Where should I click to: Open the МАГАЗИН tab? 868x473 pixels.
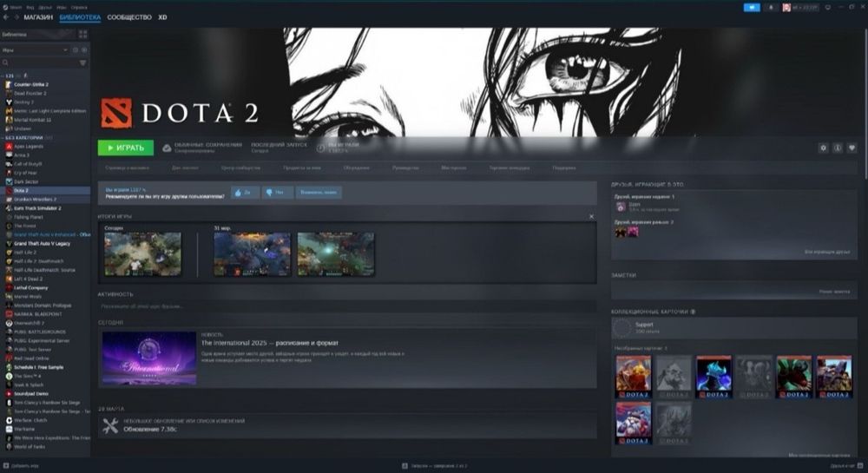[38, 17]
